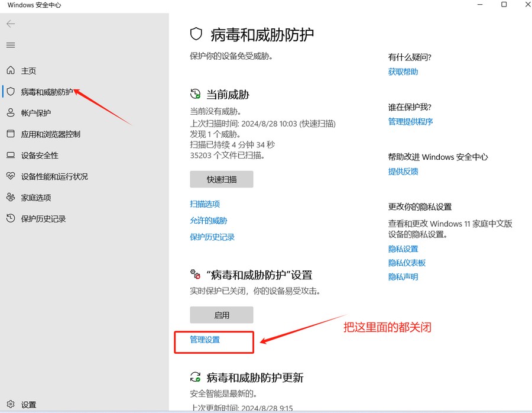This screenshot has width=532, height=413.
Task: Click the gears icon beside "病毒和威胁防护"设置
Action: pos(196,275)
